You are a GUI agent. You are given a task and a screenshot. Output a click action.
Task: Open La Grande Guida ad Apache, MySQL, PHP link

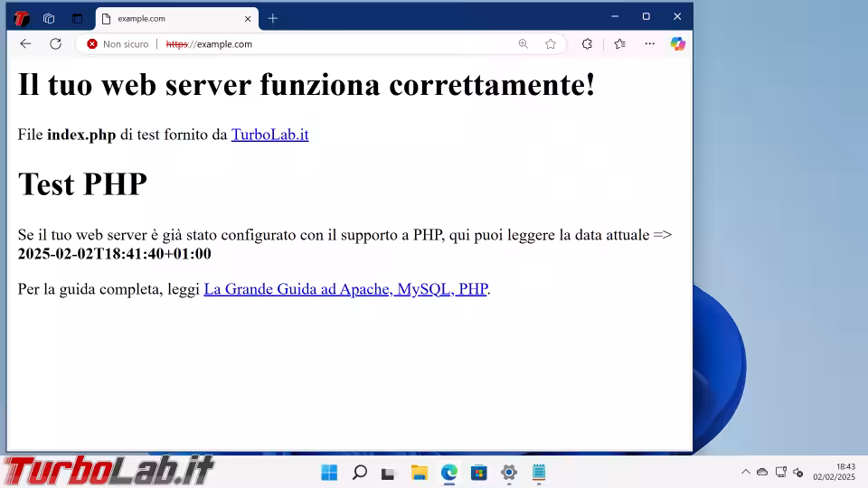click(344, 289)
